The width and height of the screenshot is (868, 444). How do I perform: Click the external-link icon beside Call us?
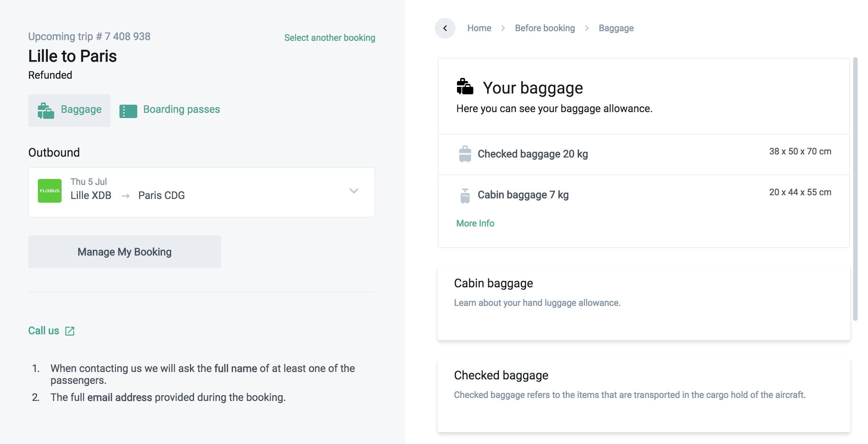(70, 330)
